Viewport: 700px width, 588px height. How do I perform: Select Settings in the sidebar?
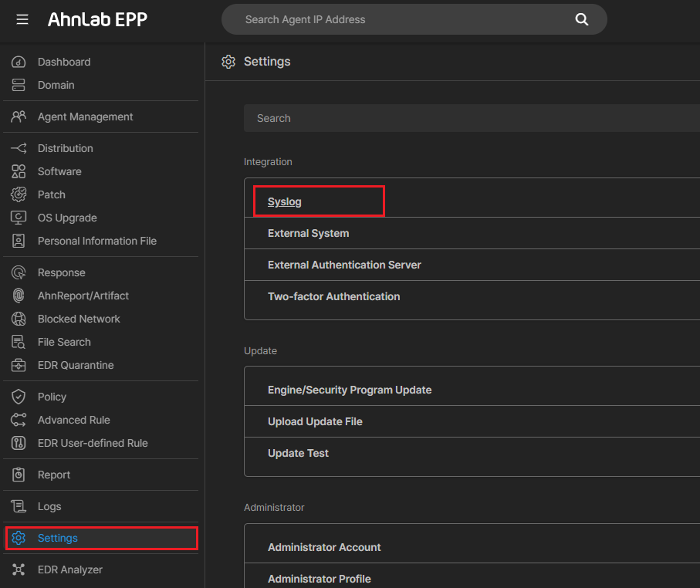pos(58,538)
